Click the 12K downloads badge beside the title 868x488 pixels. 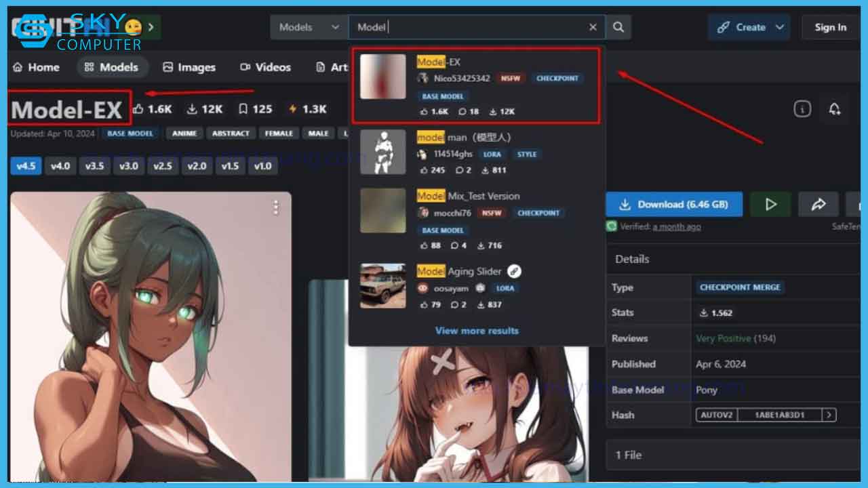[205, 108]
